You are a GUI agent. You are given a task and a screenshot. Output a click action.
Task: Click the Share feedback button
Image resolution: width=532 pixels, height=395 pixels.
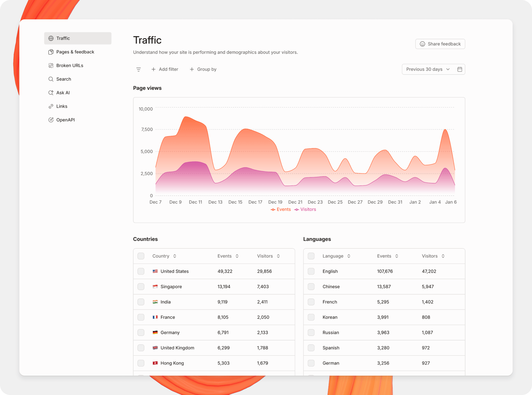(440, 44)
